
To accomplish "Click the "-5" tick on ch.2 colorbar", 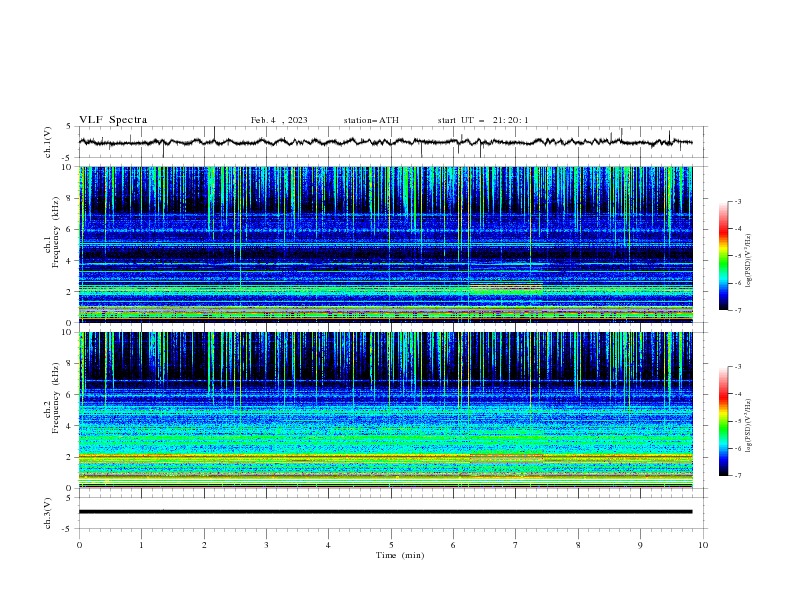I will [738, 421].
